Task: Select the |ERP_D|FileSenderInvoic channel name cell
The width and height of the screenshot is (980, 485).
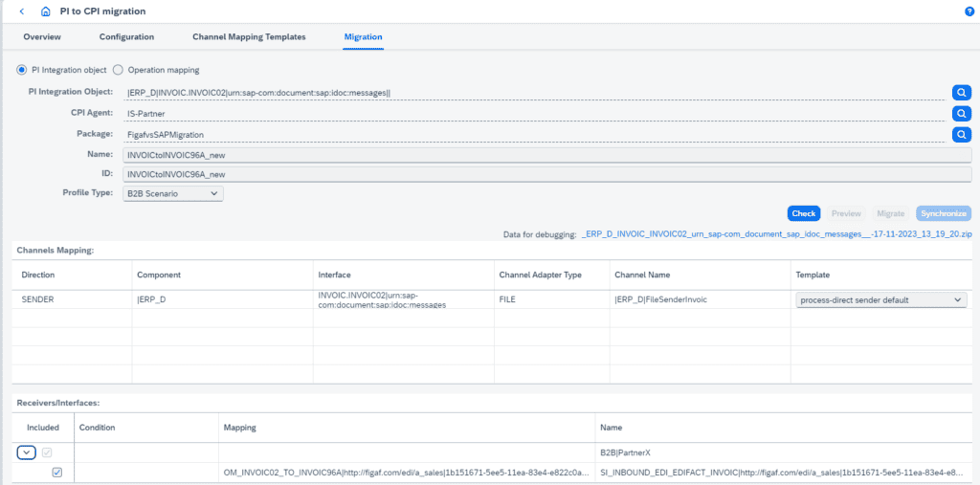Action: pos(700,300)
